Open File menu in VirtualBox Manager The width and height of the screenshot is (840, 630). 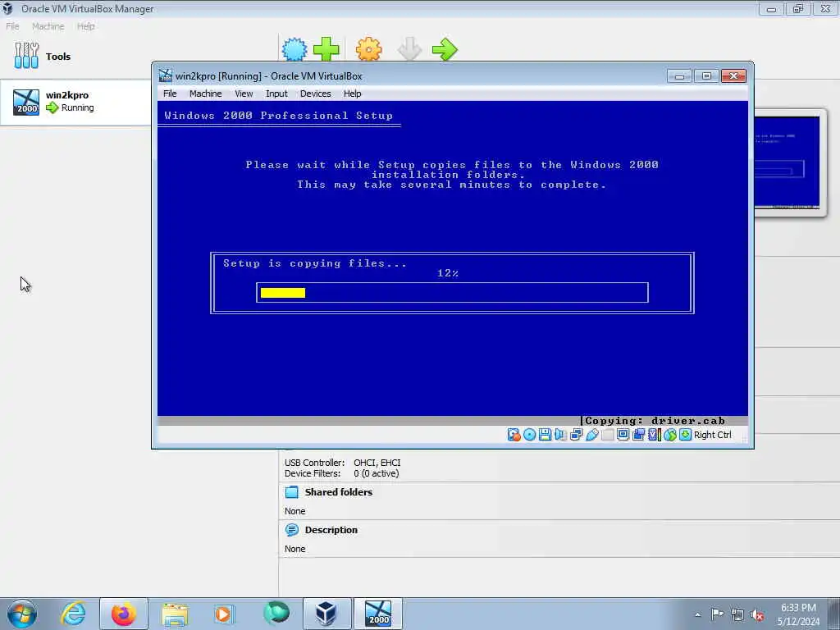[x=12, y=26]
